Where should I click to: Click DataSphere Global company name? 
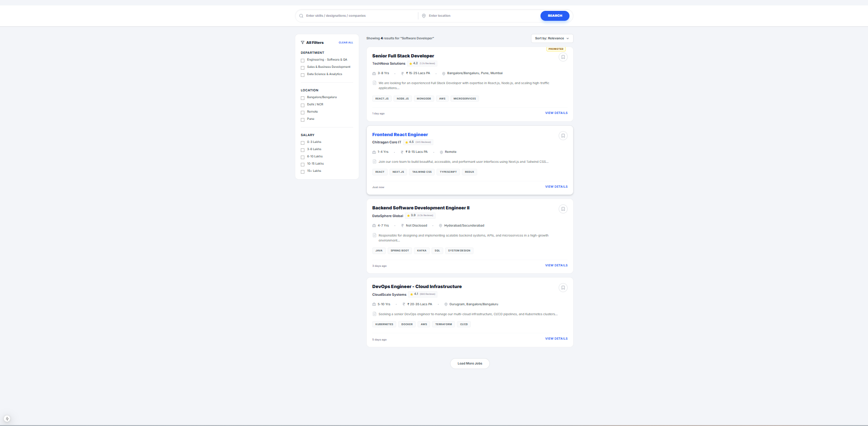tap(388, 216)
